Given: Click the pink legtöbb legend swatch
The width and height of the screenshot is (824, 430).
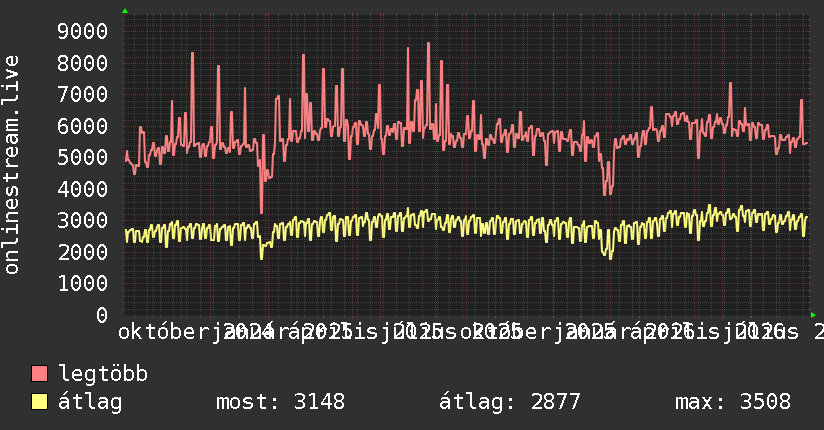Looking at the screenshot, I should click(39, 374).
